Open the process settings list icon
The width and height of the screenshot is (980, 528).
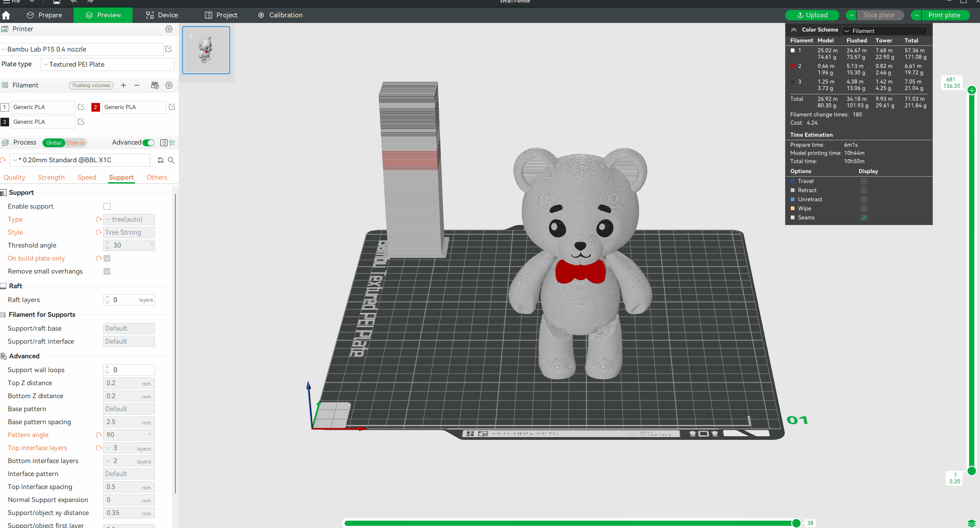pyautogui.click(x=164, y=143)
